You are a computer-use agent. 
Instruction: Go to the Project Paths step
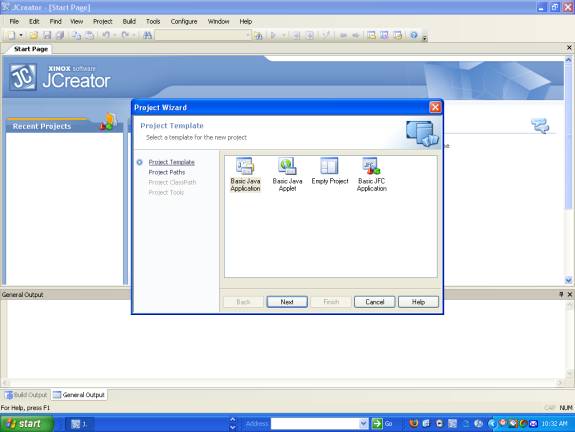tap(167, 172)
